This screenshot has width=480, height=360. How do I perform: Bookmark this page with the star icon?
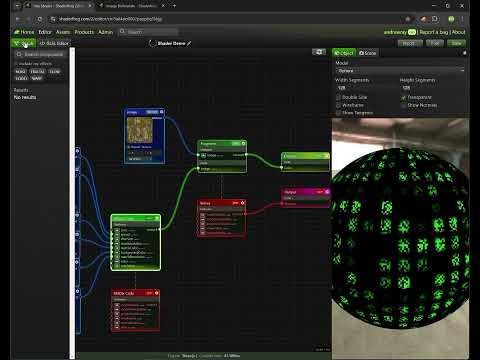[x=408, y=19]
